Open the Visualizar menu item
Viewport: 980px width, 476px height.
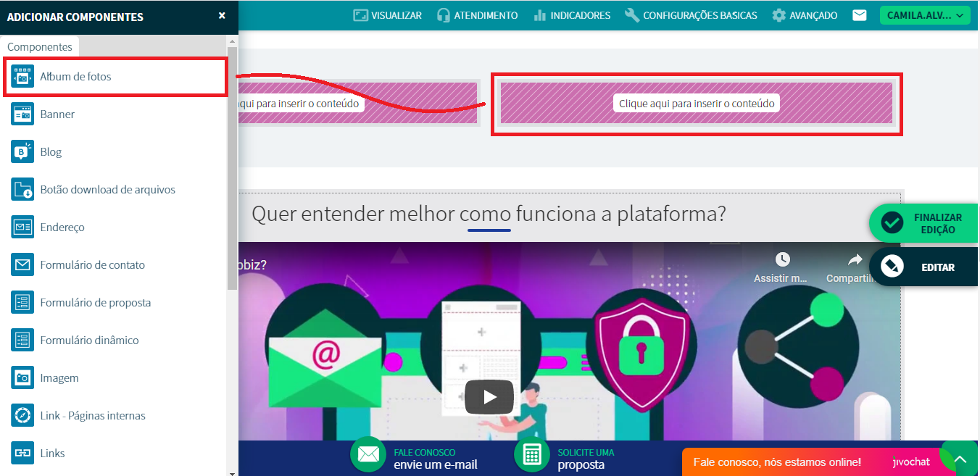pos(387,15)
